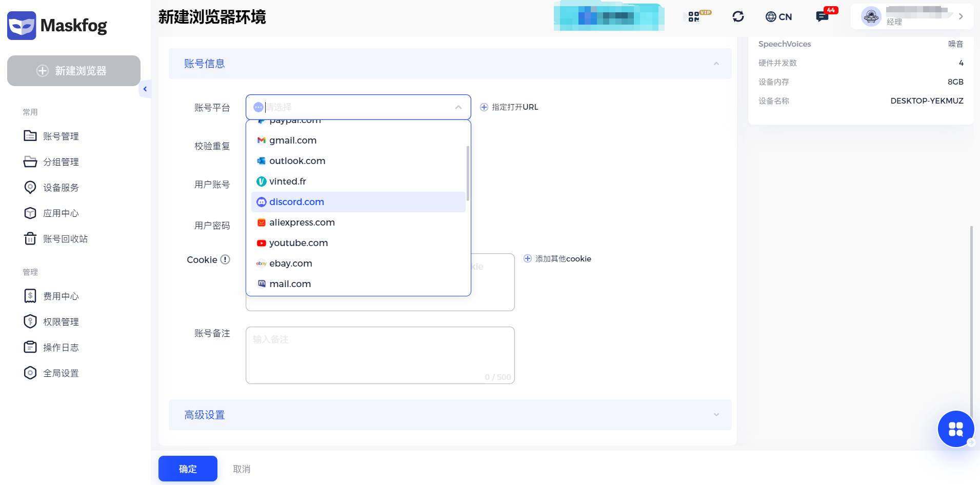The height and width of the screenshot is (485, 980).
Task: Click the 添加其他cookie link
Action: (557, 259)
